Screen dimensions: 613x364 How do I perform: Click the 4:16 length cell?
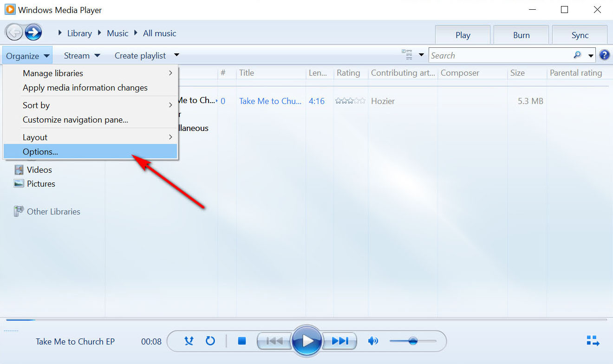(x=317, y=101)
